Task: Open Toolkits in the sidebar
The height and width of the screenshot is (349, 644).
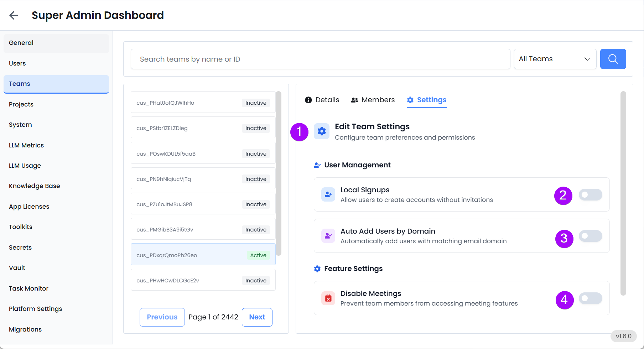Action: tap(56, 227)
